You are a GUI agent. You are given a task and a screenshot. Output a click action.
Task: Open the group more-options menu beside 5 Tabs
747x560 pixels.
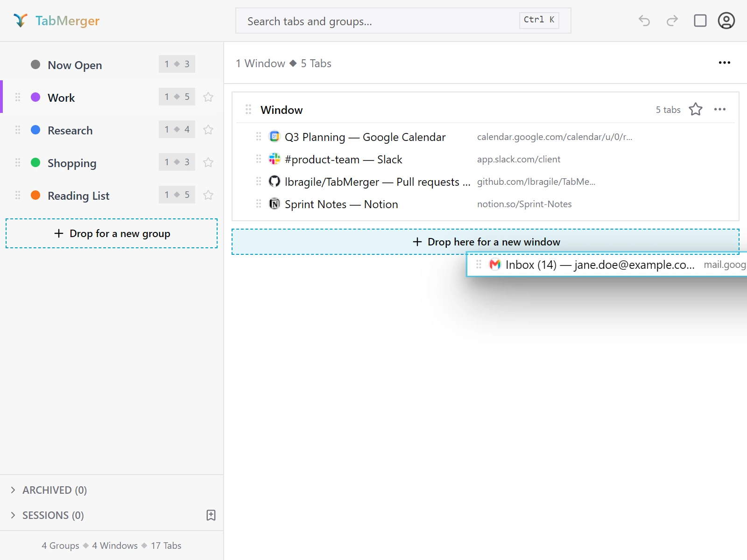(x=725, y=63)
